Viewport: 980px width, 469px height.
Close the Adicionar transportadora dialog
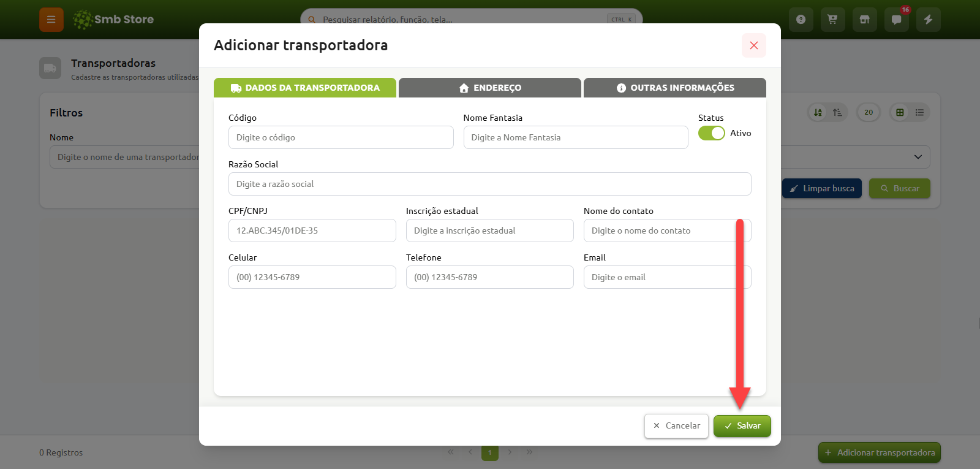click(754, 45)
